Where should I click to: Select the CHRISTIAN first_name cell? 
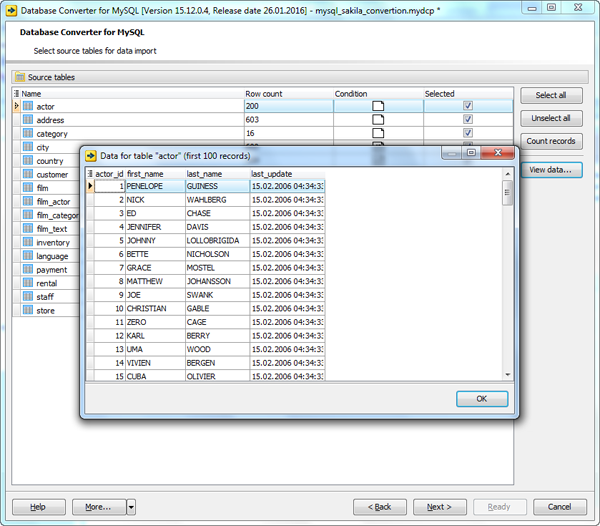155,308
